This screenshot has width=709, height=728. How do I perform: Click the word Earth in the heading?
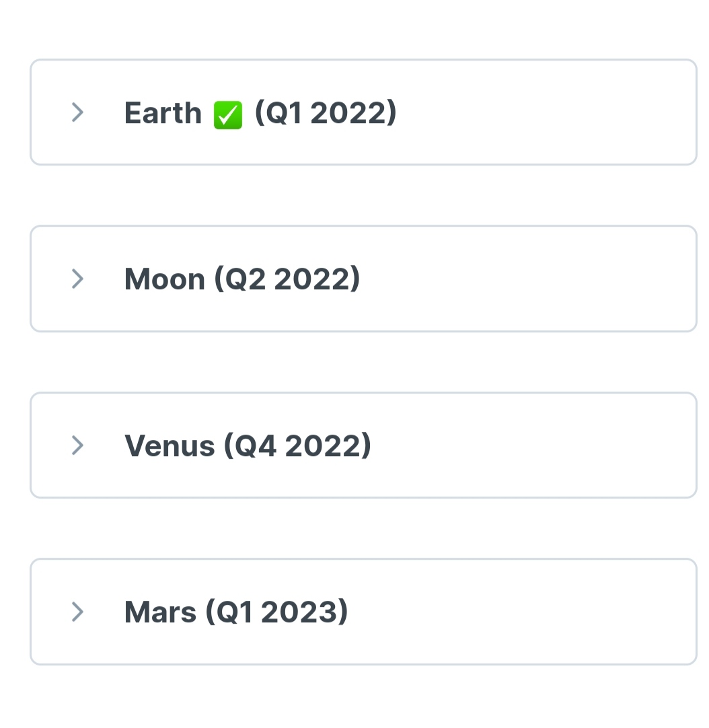click(163, 113)
